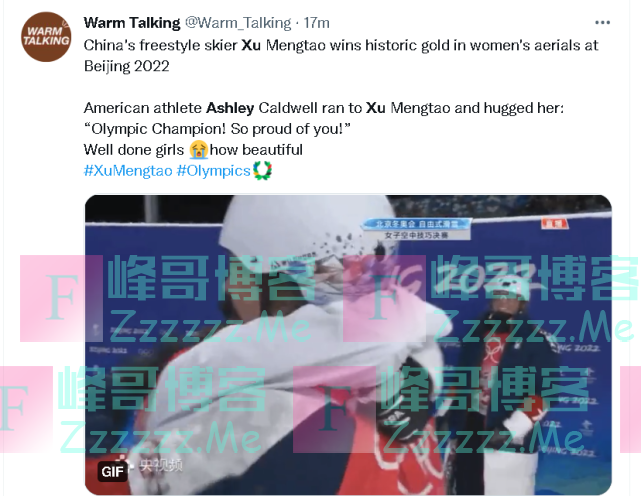Play the hugging athletes GIF
641x496 pixels.
(x=348, y=345)
